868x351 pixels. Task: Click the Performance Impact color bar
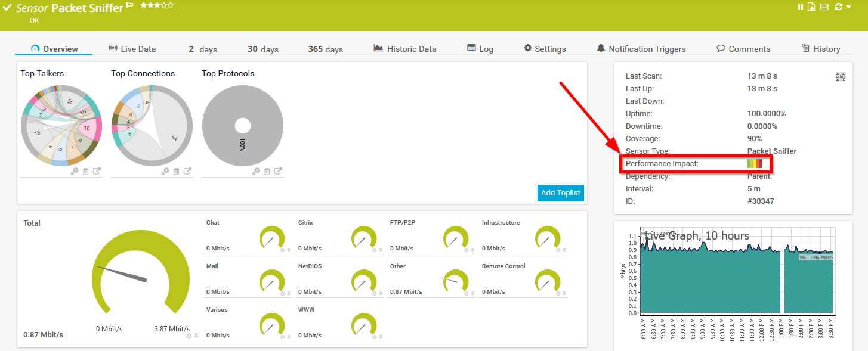pyautogui.click(x=755, y=163)
